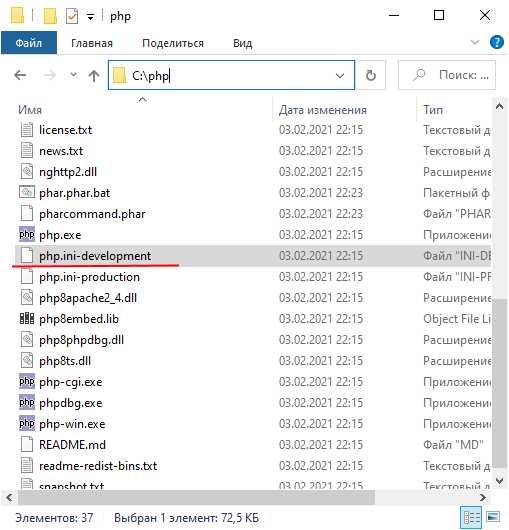The image size is (509, 530).
Task: Click the php8ts.dll file icon
Action: pyautogui.click(x=27, y=361)
